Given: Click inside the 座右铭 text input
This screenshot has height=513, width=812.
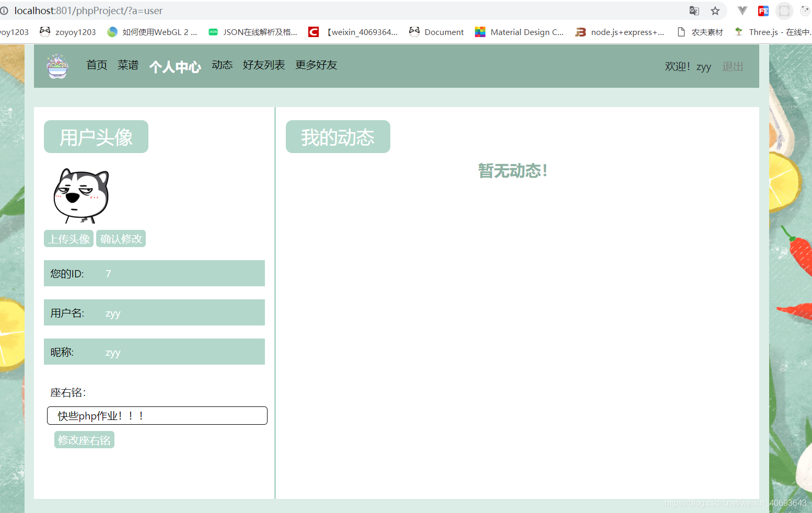Looking at the screenshot, I should tap(157, 415).
